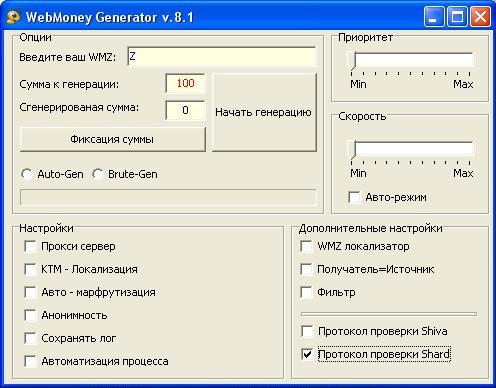Click the Введите ваш WMZ label
This screenshot has width=496, height=388.
click(x=68, y=57)
